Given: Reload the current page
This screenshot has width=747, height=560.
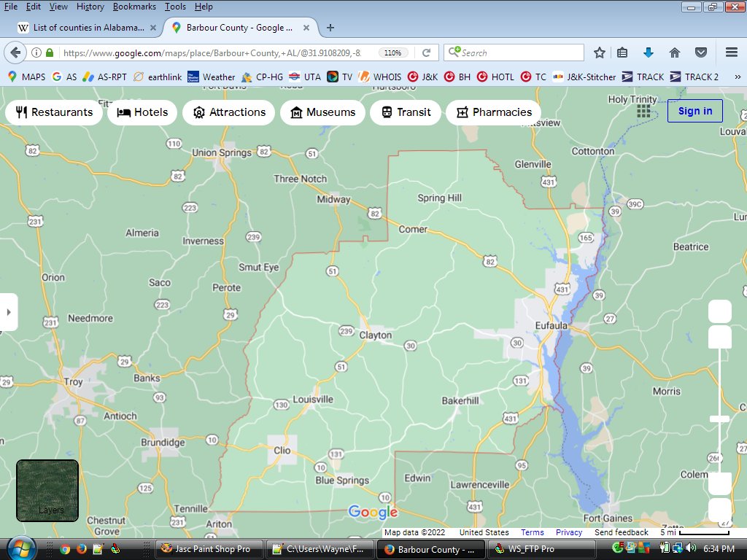Looking at the screenshot, I should click(426, 52).
